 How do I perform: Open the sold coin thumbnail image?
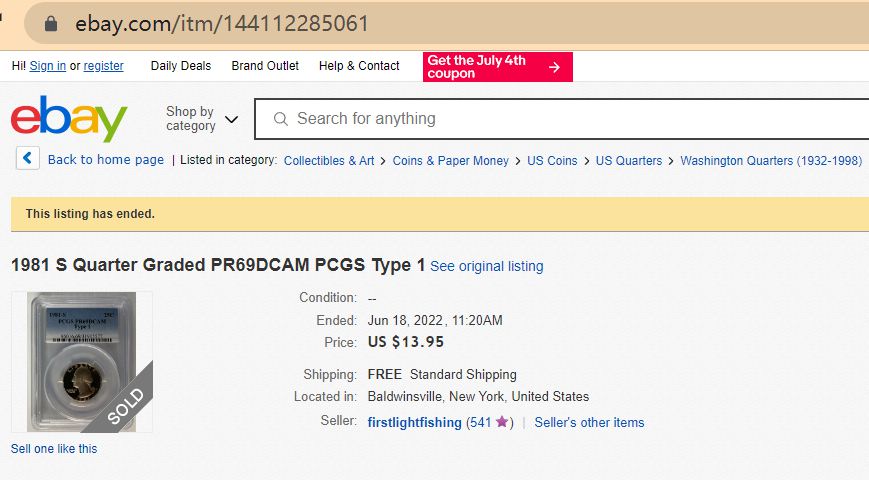pyautogui.click(x=82, y=362)
